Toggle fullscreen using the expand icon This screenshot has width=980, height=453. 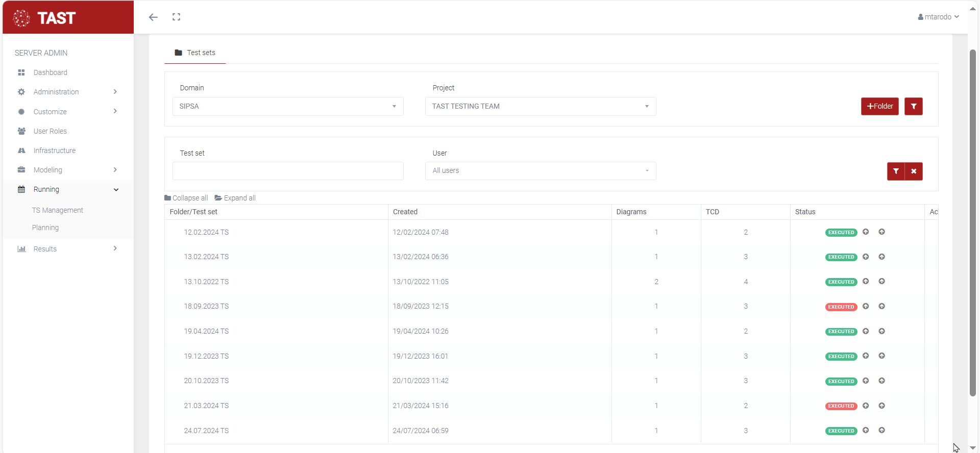click(x=176, y=17)
